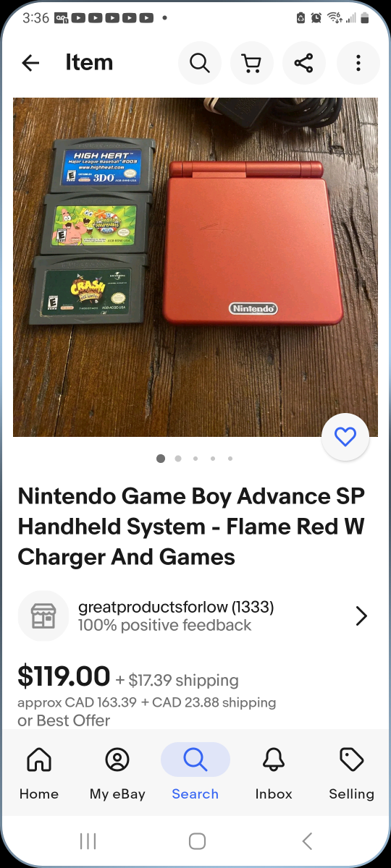This screenshot has height=868, width=391.
Task: Tap the Android system back button
Action: (307, 841)
